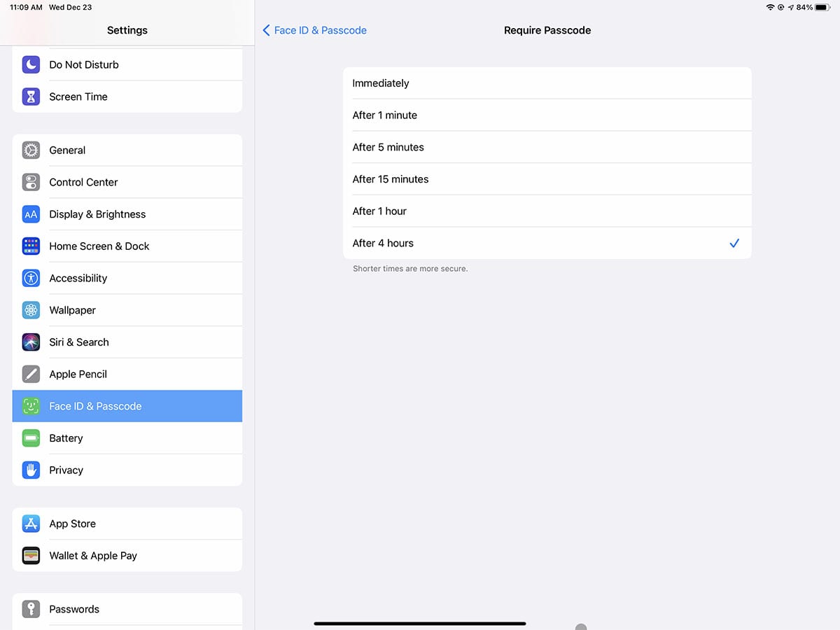Open Accessibility settings label
840x630 pixels.
pyautogui.click(x=78, y=279)
